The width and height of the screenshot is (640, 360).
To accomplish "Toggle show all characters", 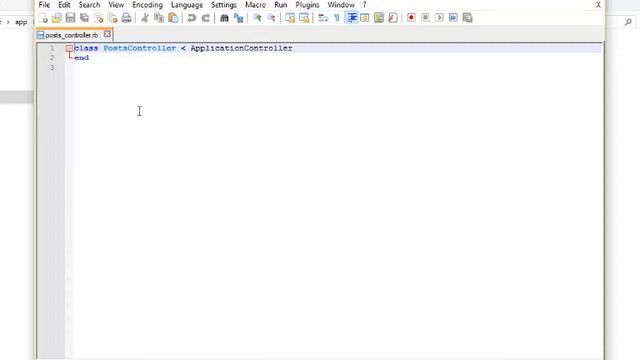I will click(337, 18).
